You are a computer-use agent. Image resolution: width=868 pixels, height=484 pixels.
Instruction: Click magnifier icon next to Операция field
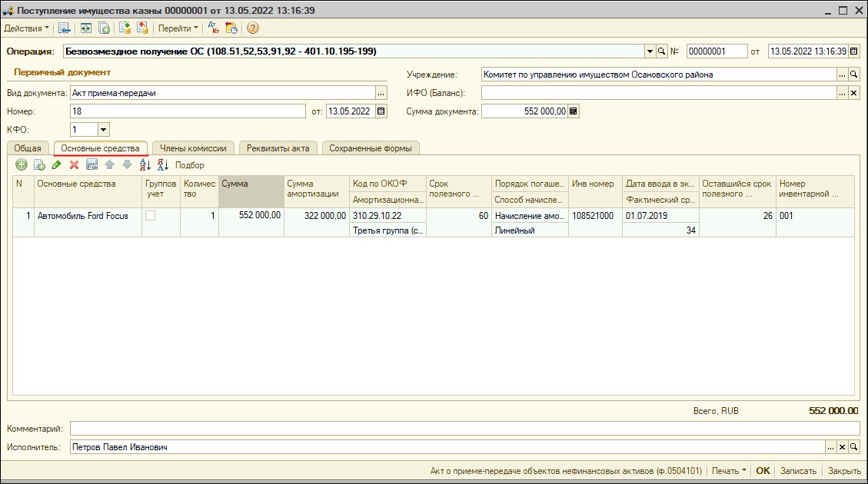coord(661,51)
